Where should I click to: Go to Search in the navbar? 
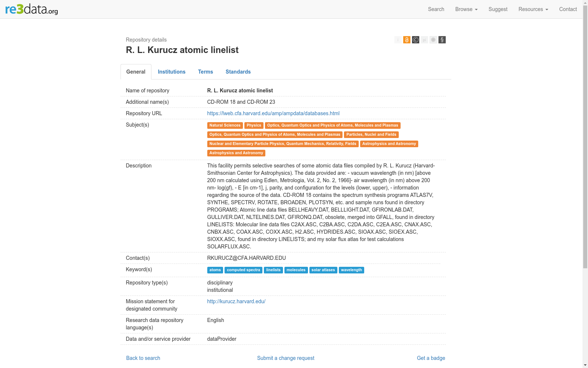click(x=436, y=9)
